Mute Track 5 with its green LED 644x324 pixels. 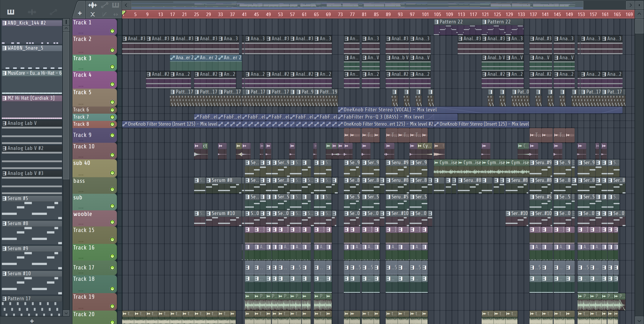(x=112, y=102)
